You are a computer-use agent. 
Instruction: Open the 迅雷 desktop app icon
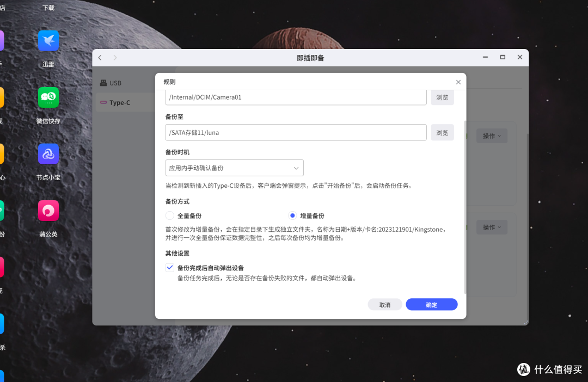coord(48,41)
